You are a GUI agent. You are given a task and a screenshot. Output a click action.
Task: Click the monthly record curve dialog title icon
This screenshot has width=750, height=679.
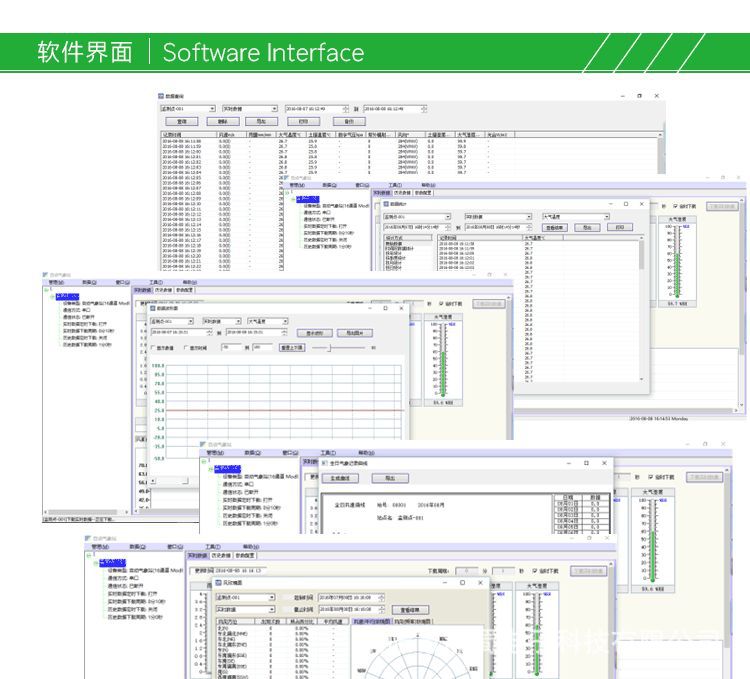(325, 463)
